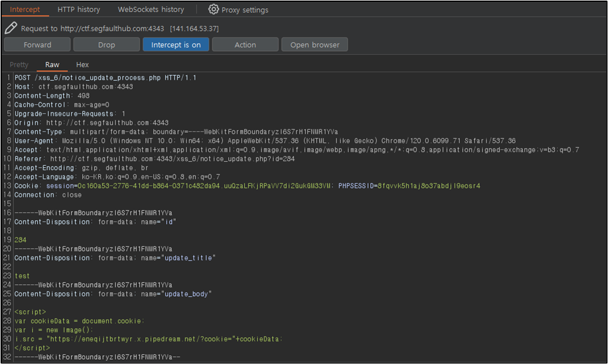Click the Accept-Encoding header line

(82, 168)
